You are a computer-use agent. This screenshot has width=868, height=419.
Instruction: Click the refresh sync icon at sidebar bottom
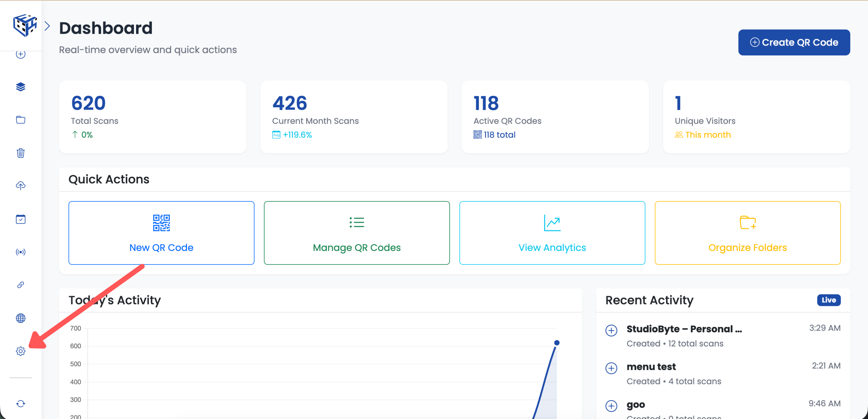[20, 404]
